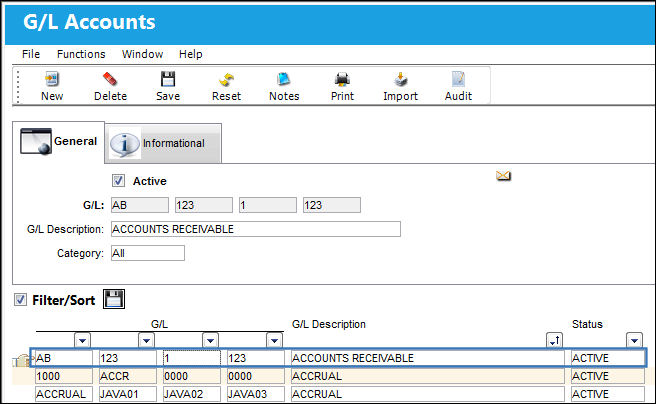Click G/L second segment field 123
656x404 pixels.
204,205
